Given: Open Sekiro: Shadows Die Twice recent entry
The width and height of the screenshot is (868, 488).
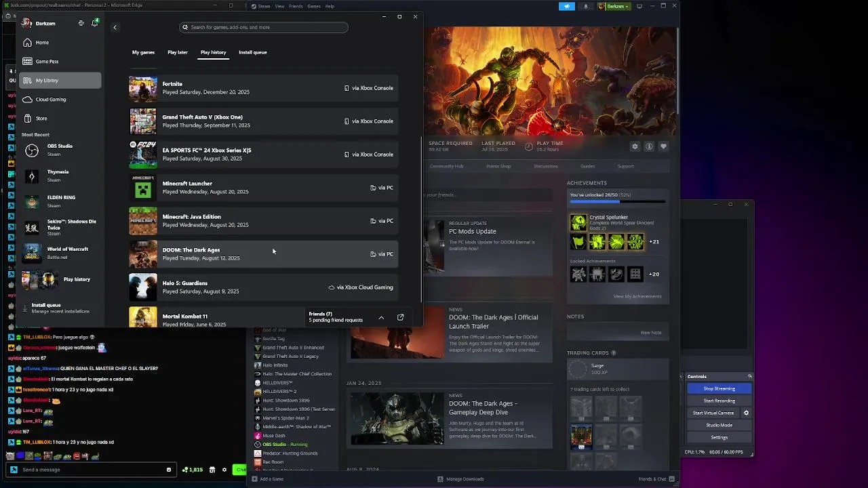Looking at the screenshot, I should pyautogui.click(x=60, y=227).
